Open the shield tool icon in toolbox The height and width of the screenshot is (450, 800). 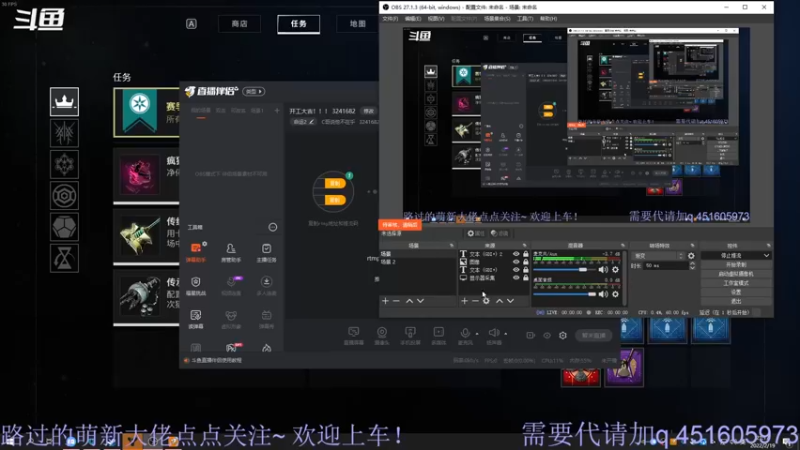(196, 285)
